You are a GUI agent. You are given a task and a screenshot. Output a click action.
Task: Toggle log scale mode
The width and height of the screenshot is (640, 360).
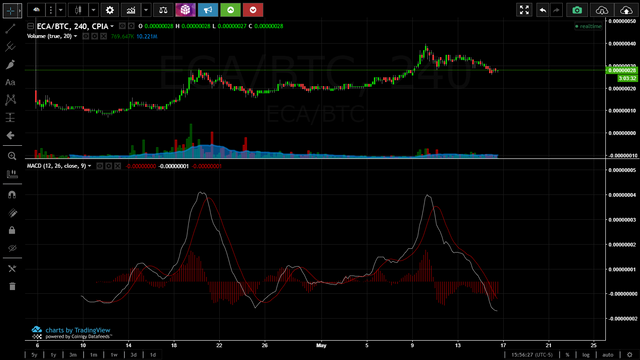click(586, 355)
